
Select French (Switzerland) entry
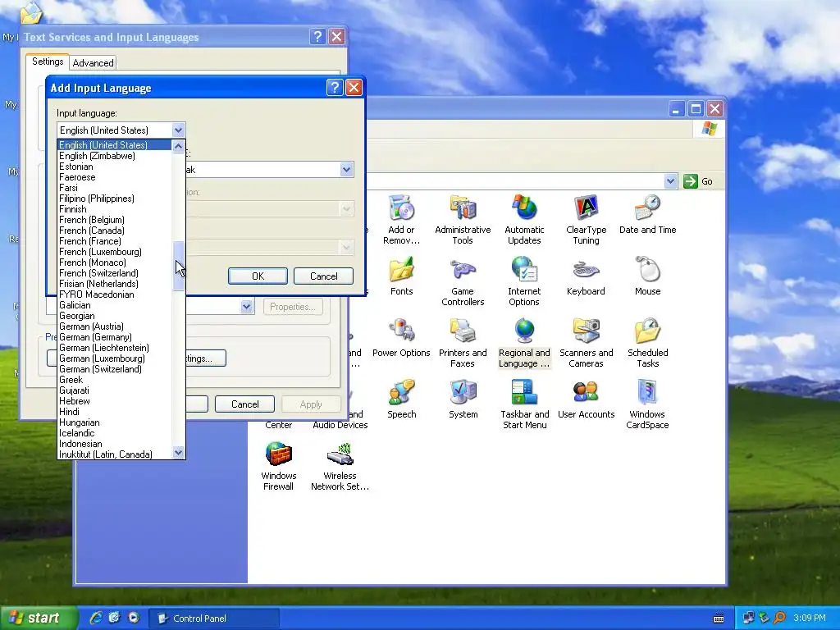[x=115, y=273]
